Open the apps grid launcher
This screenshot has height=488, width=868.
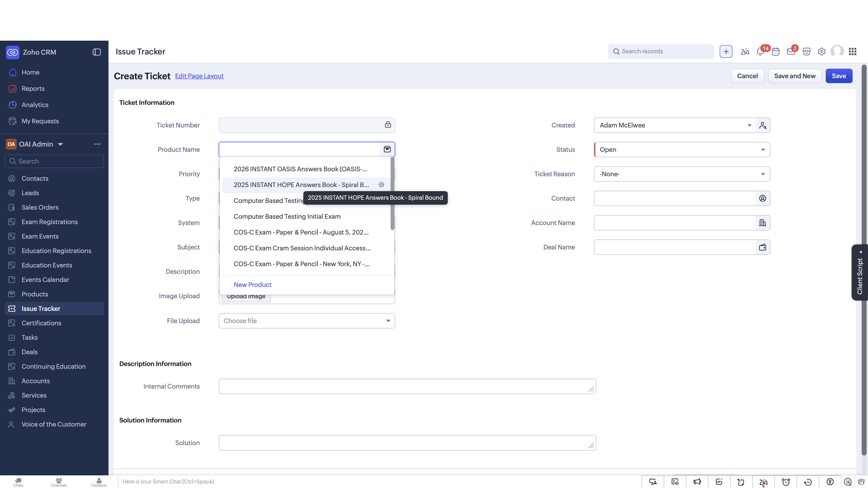pos(852,52)
